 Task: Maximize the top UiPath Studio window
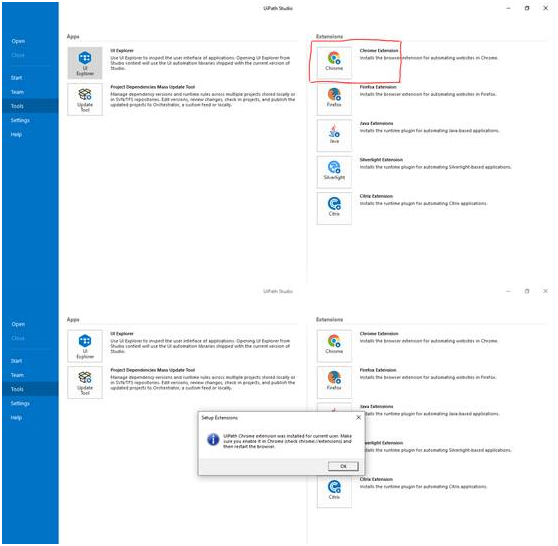pyautogui.click(x=527, y=8)
